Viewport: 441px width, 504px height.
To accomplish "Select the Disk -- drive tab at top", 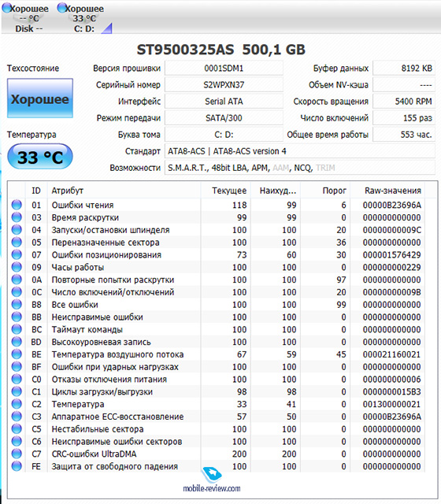I will click(26, 18).
